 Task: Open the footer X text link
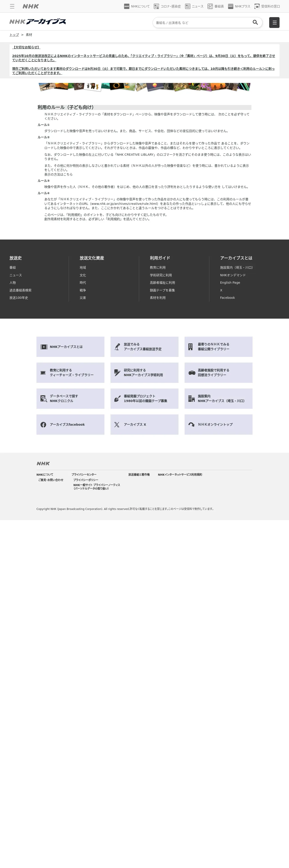(221, 290)
